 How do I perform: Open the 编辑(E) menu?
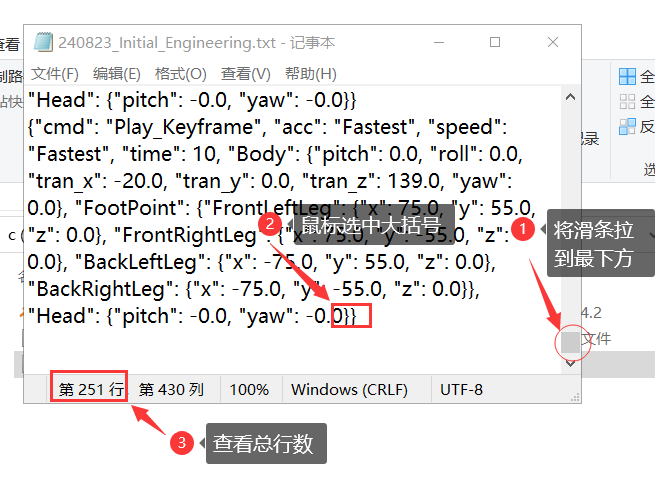117,74
